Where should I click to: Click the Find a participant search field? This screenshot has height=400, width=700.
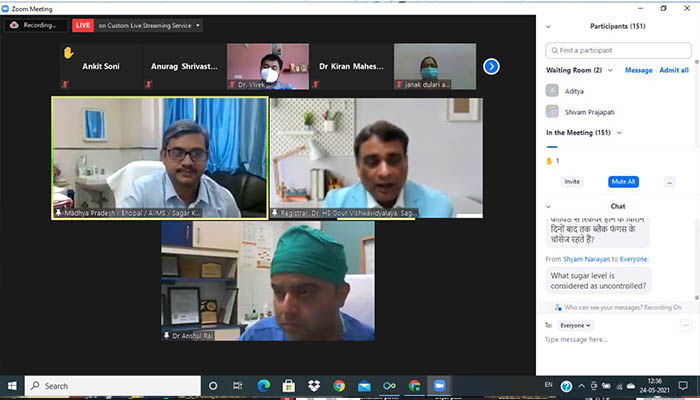coord(618,50)
